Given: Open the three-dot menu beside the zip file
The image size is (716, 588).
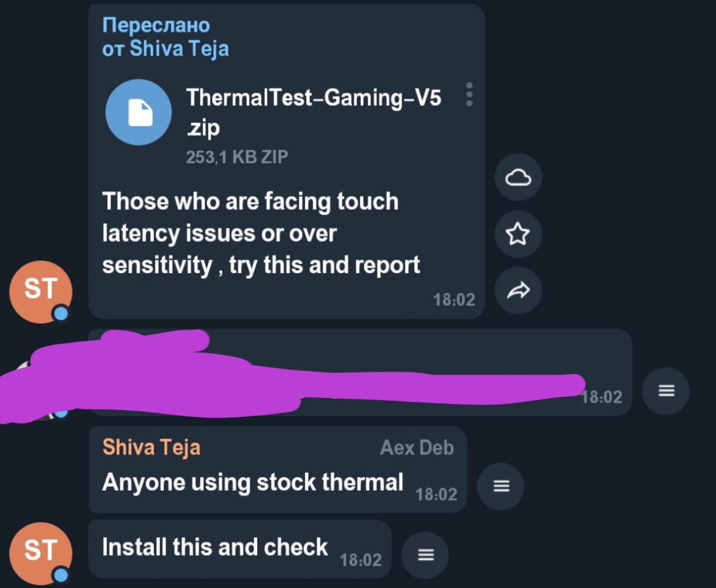Looking at the screenshot, I should click(469, 94).
